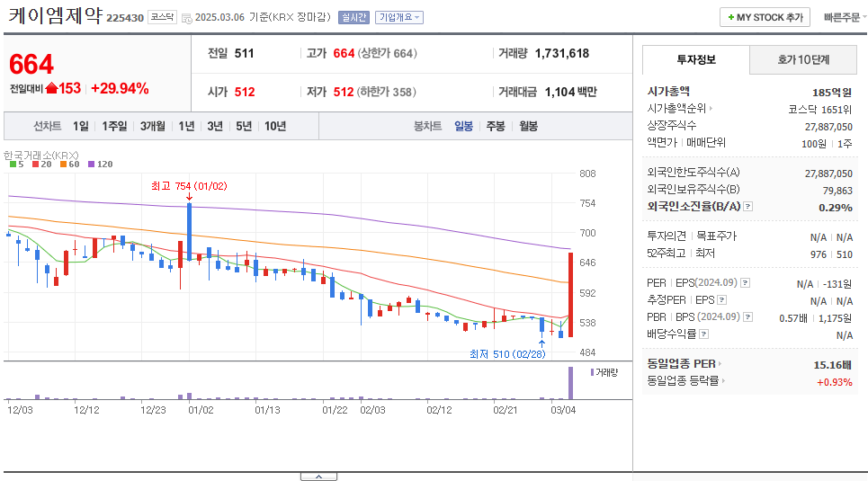The width and height of the screenshot is (868, 481).
Task: Click the green 5-day moving average legend
Action: tap(16, 165)
